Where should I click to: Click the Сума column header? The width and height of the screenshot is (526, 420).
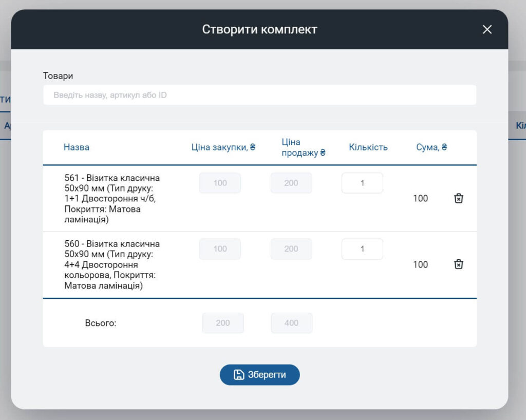431,147
